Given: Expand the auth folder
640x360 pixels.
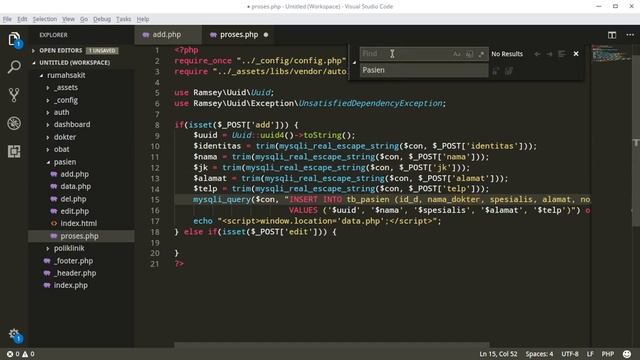Looking at the screenshot, I should coord(62,112).
